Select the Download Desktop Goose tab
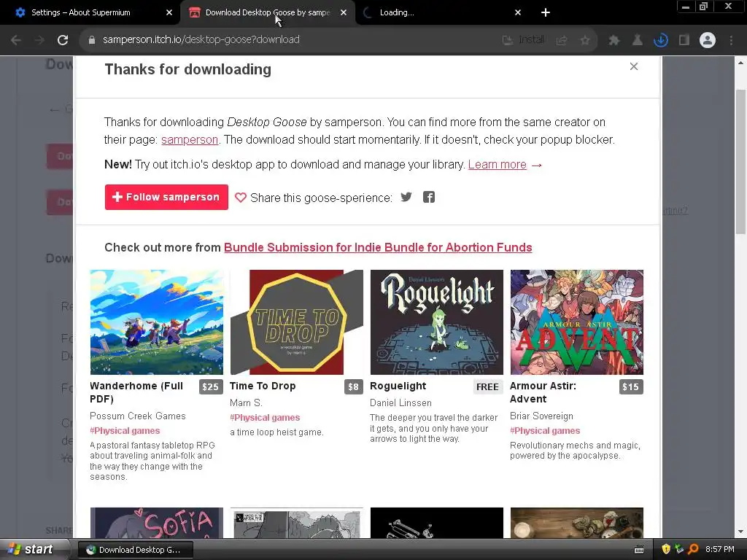The height and width of the screenshot is (560, 747). [x=267, y=12]
